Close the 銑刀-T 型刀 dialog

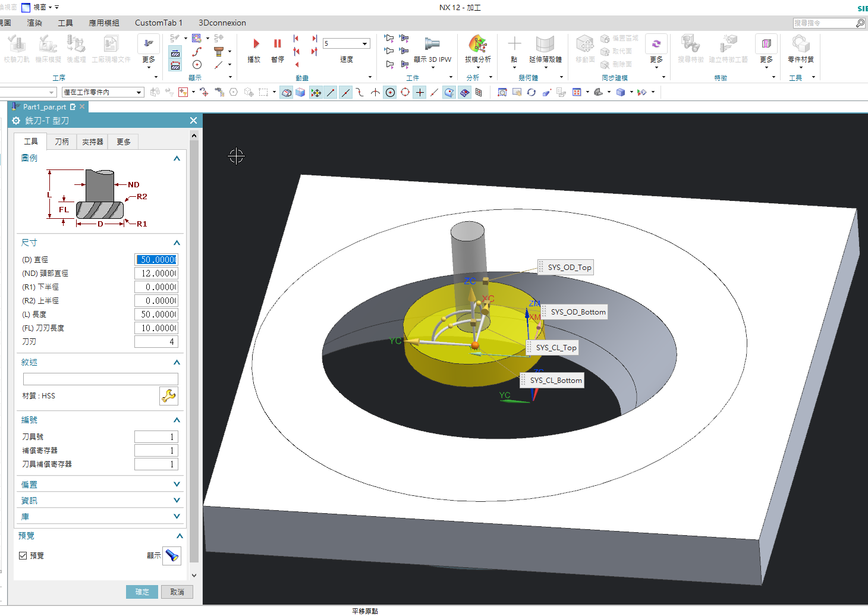pyautogui.click(x=193, y=120)
